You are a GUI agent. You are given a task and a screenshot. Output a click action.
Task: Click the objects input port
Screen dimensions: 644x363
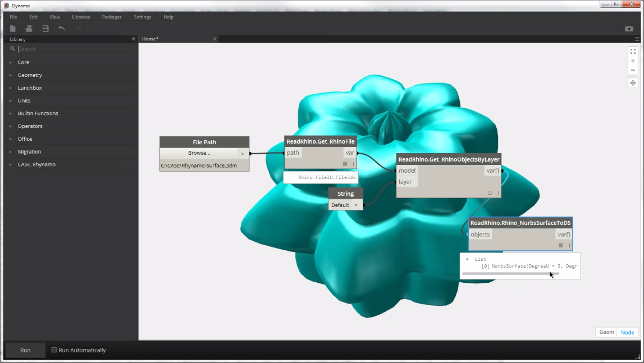[x=480, y=235]
